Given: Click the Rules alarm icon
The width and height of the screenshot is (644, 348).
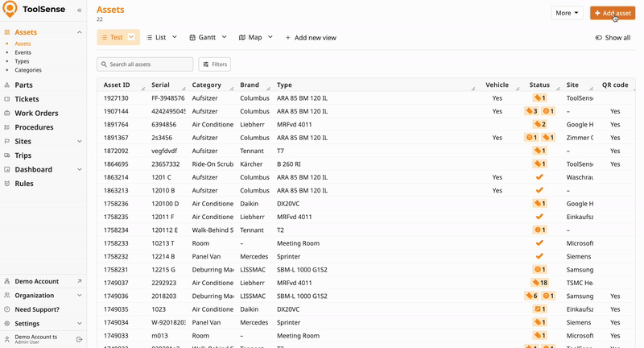Looking at the screenshot, I should click(7, 184).
